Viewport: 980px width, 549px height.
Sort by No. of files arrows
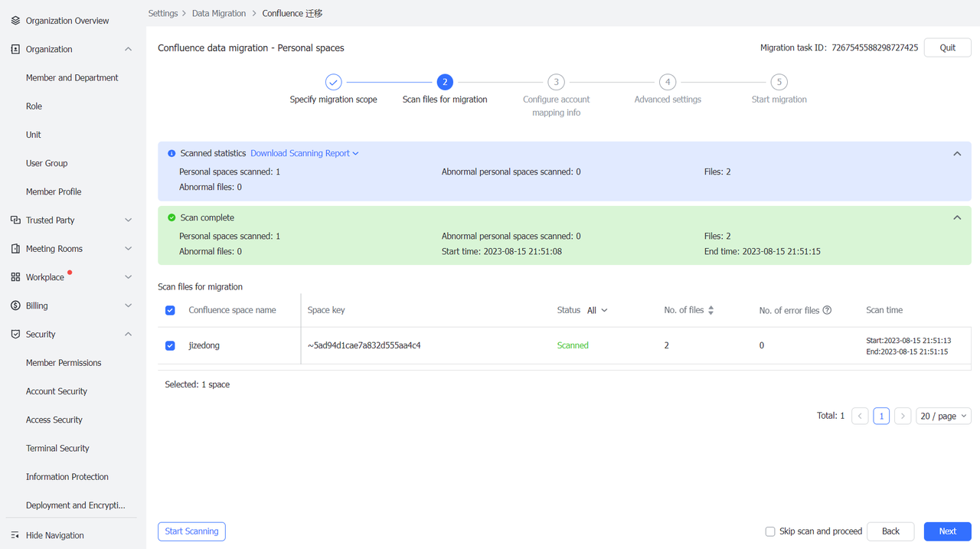(710, 310)
